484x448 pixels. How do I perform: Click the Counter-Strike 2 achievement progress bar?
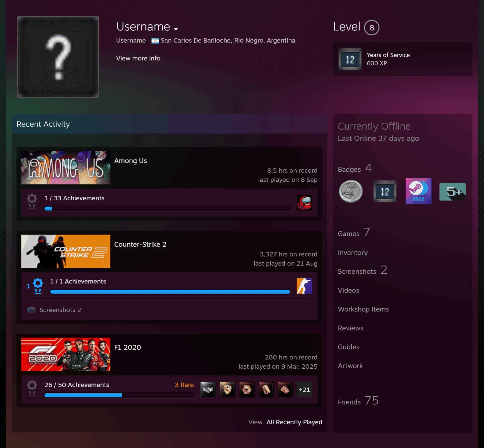(x=170, y=292)
